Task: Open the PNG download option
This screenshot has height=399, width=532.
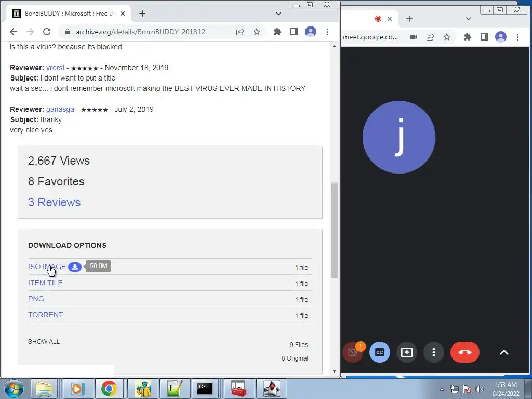Action: 36,299
